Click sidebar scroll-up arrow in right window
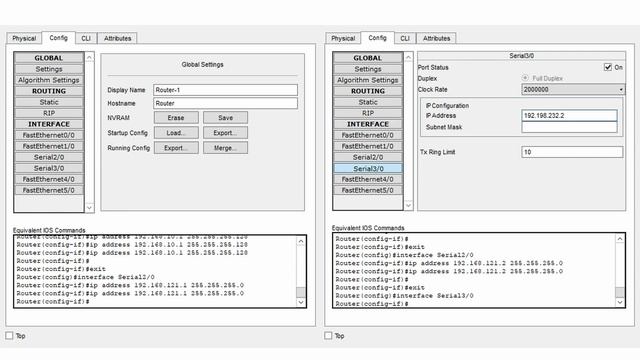Viewport: 640px width, 360px height. pyautogui.click(x=408, y=57)
